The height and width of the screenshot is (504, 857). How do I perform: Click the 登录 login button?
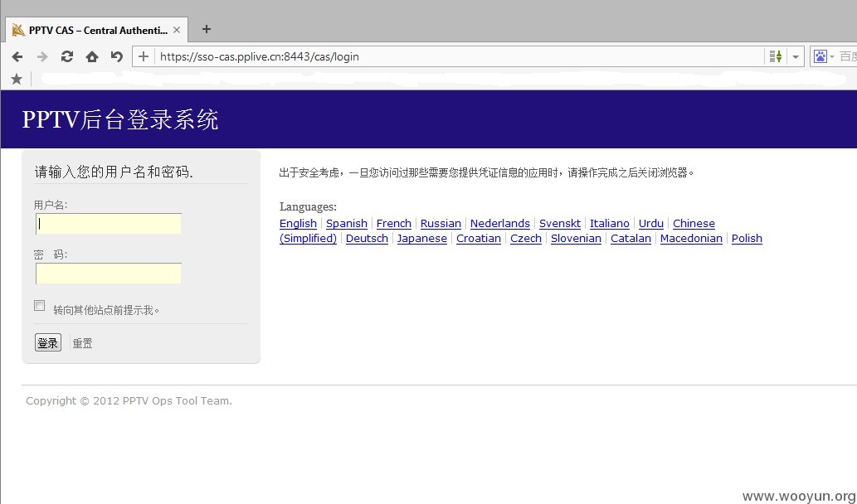pos(48,343)
